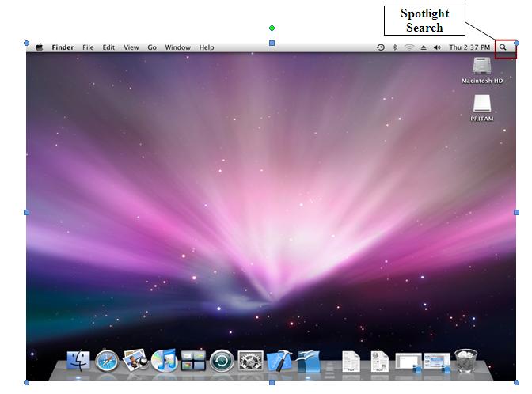
Task: Select the PRITAM drive icon
Action: 482,104
